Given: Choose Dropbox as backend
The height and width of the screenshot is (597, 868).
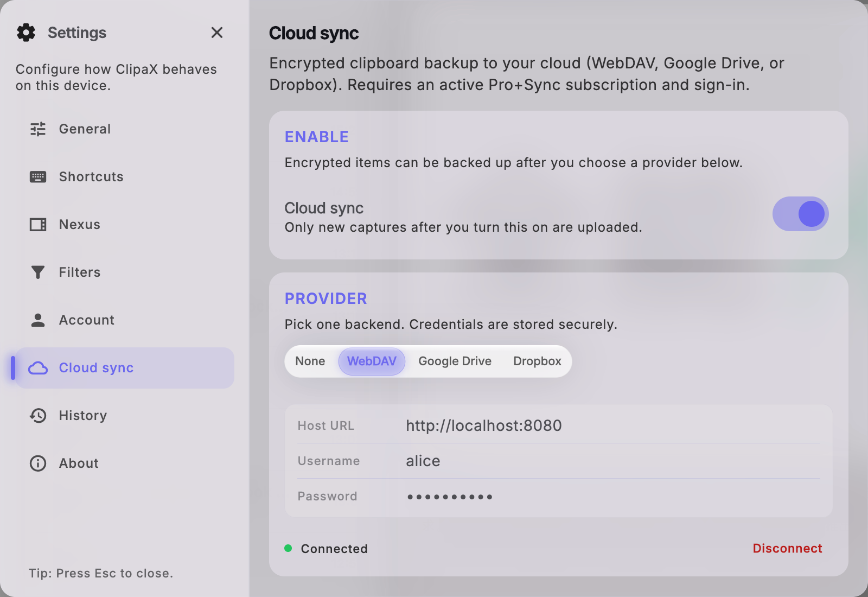Looking at the screenshot, I should (537, 361).
